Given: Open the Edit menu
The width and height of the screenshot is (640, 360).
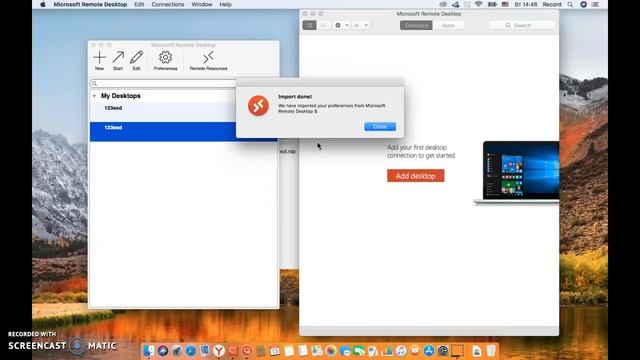Looking at the screenshot, I should pos(139,4).
